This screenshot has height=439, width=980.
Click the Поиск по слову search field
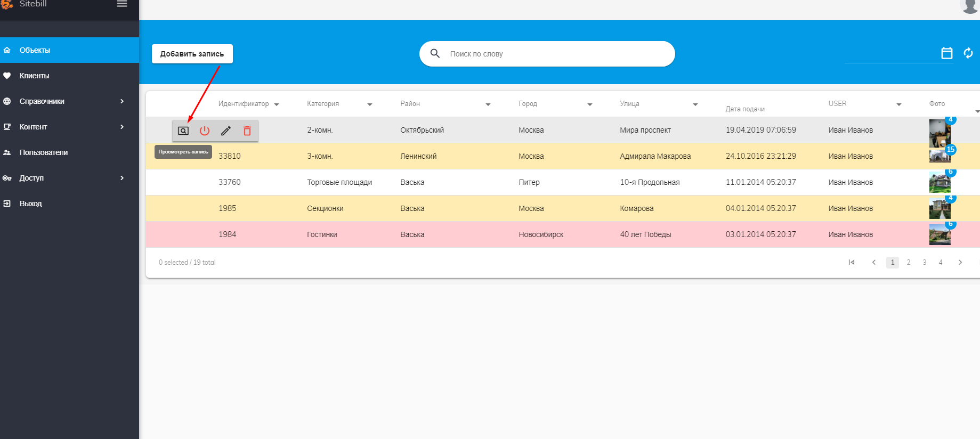click(547, 54)
